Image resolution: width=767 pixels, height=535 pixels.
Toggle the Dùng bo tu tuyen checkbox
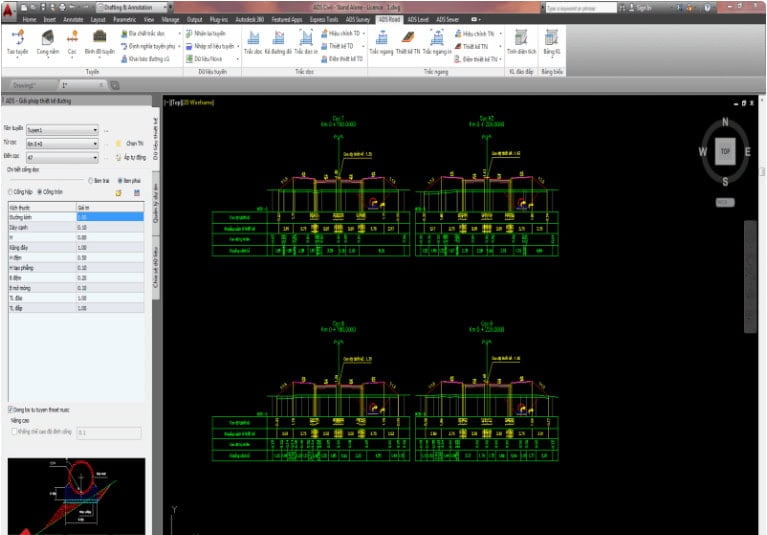[11, 409]
